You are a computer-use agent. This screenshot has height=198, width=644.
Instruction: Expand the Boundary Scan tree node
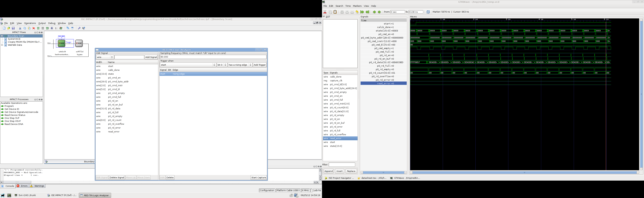2,36
